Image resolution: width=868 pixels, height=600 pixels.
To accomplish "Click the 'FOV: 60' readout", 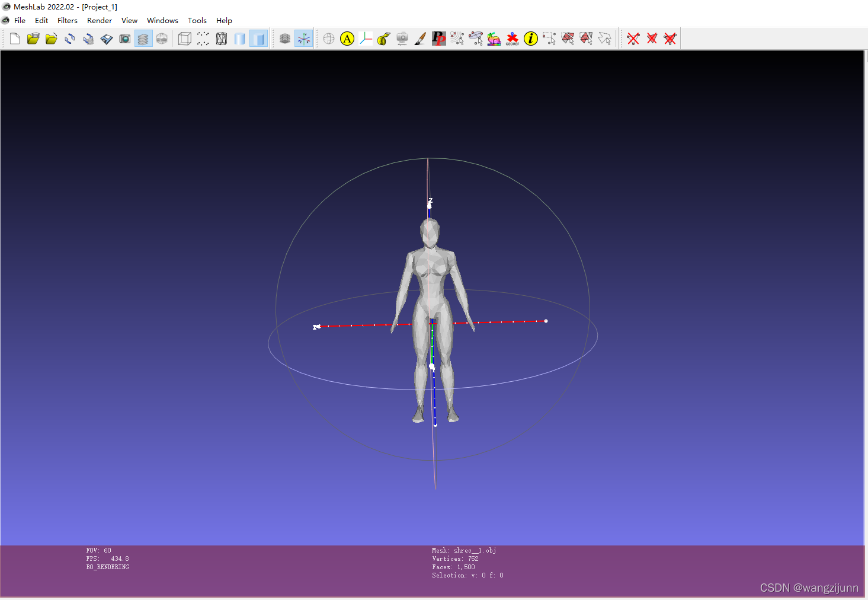I will tap(98, 551).
